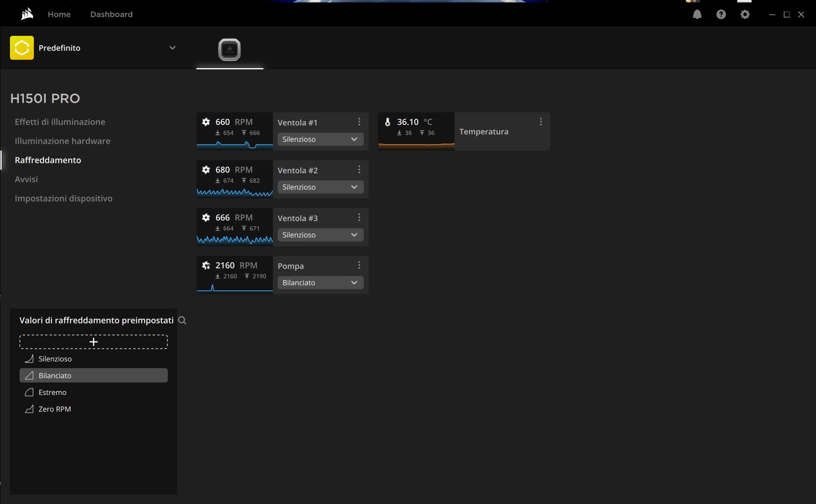Click the Ventola #3 RPM graph
Viewport: 816px width, 504px height.
(235, 240)
